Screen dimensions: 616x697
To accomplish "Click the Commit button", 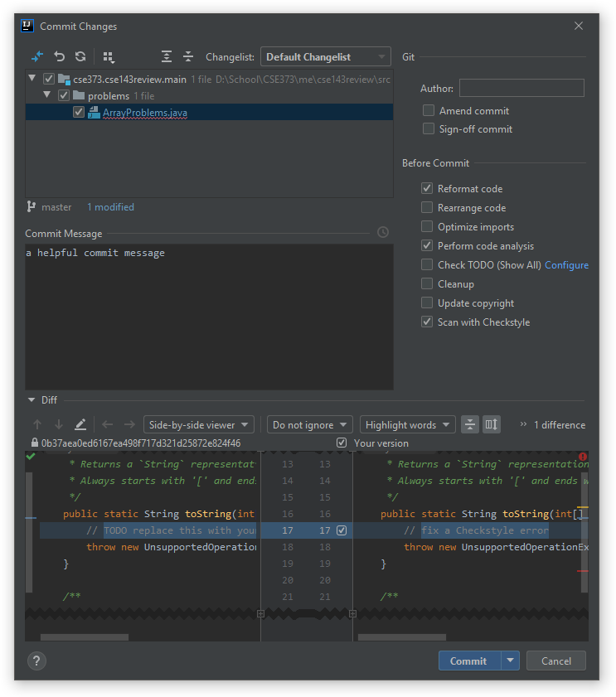I will click(x=470, y=661).
